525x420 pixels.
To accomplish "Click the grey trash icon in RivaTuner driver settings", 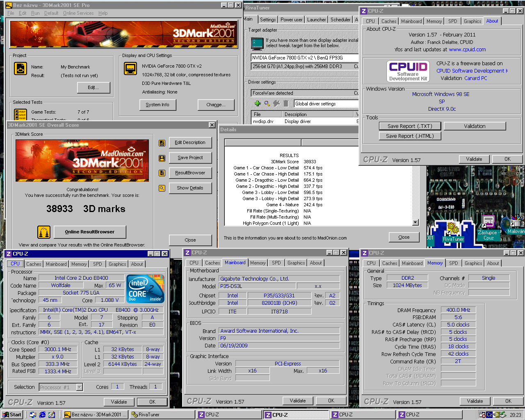I will [x=286, y=103].
